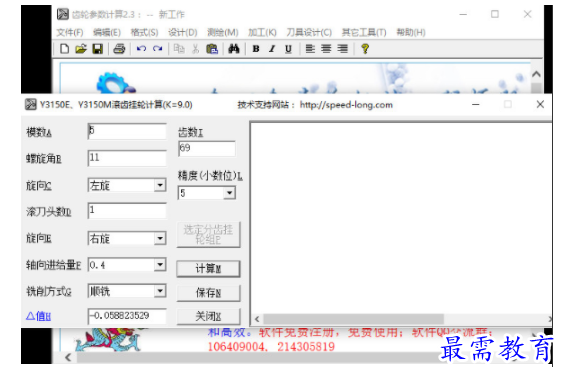Image resolution: width=562 pixels, height=380 pixels.
Task: Center align text in toolbar
Action: tap(326, 48)
